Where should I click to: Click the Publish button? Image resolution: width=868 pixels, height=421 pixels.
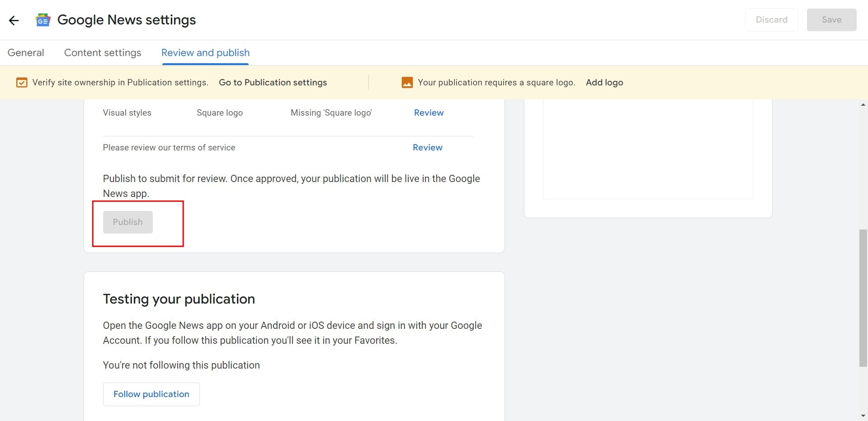point(128,222)
